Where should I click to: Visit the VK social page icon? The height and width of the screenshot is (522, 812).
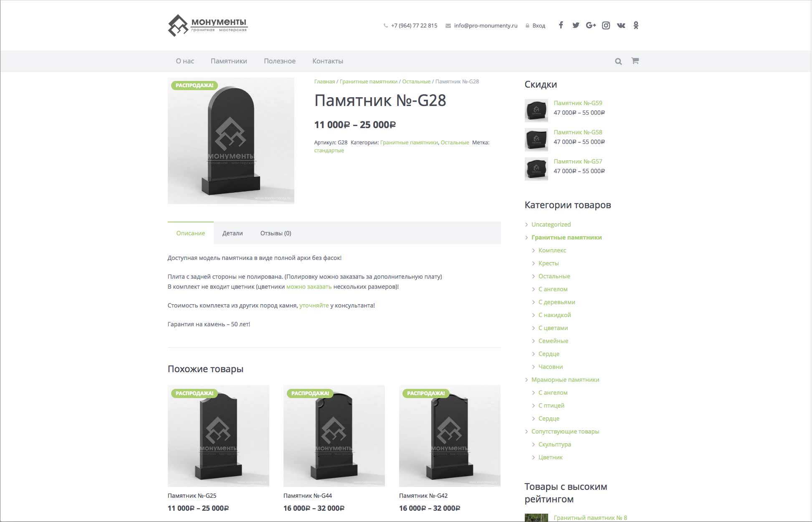pos(621,25)
